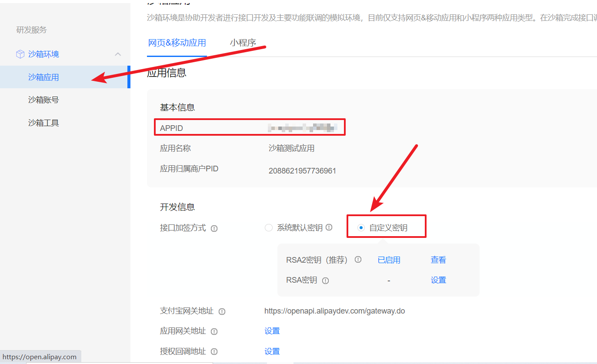The width and height of the screenshot is (597, 364).
Task: Open the 设置 link for 应用网关地址
Action: 272,331
